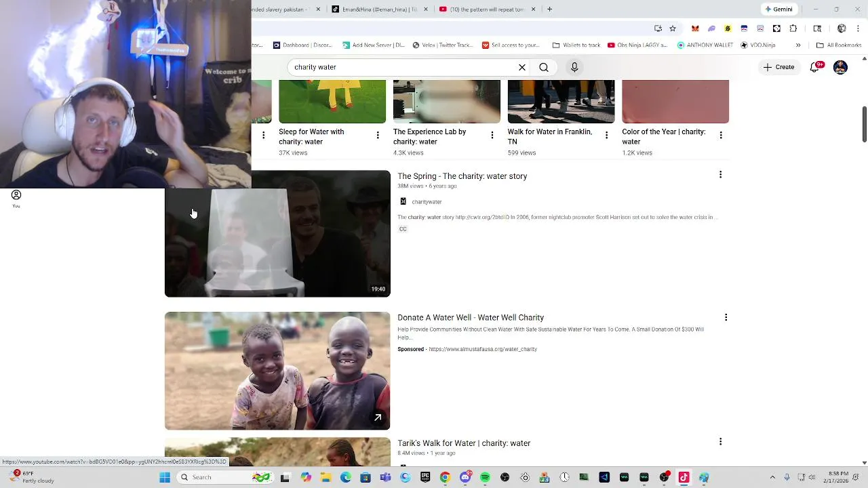Open Microsoft Teams from the taskbar
Viewport: 868px width, 488px height.
[x=385, y=477]
